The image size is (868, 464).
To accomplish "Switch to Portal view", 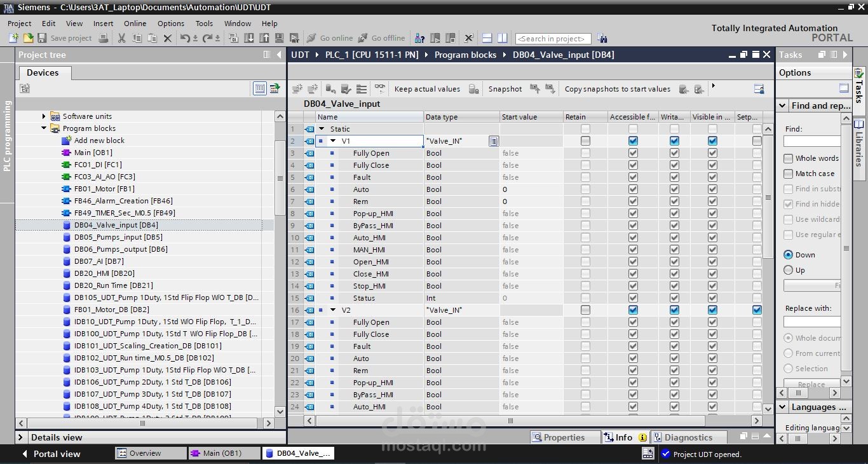I will click(51, 454).
